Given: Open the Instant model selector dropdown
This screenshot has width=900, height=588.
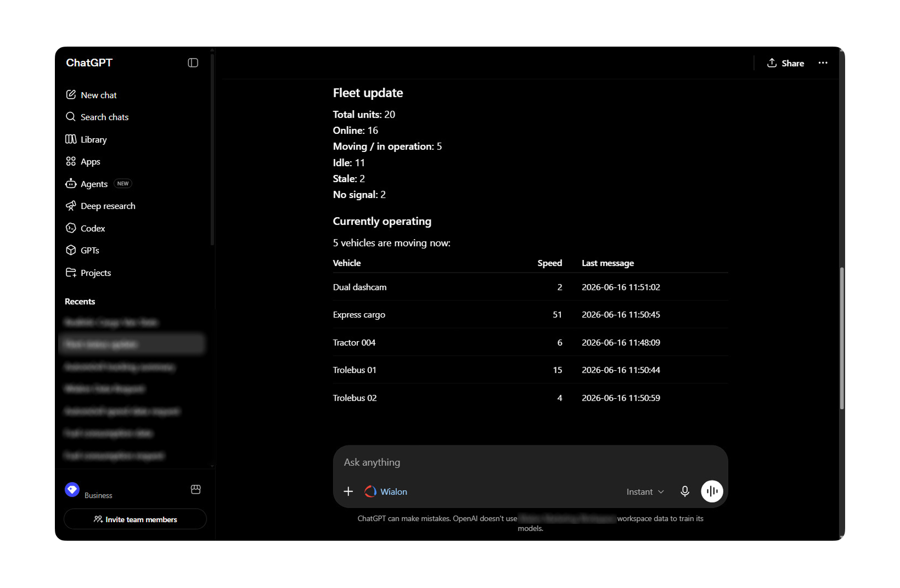Looking at the screenshot, I should tap(645, 492).
